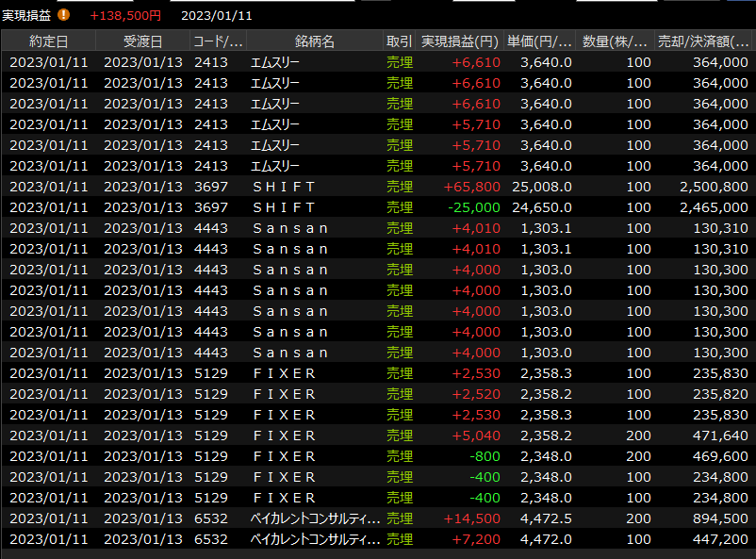Click the 2023/01/11 date beside the total
Image resolution: width=756 pixels, height=559 pixels.
(216, 16)
